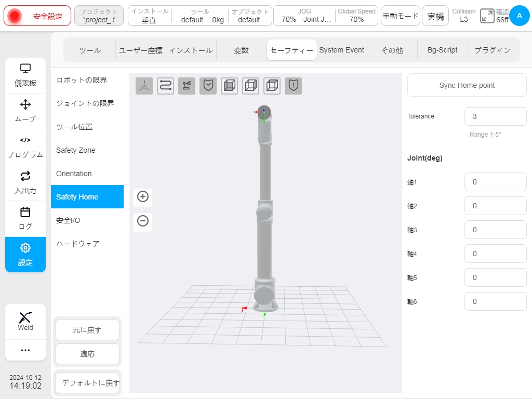Open the 入出力 I/O page
532x399 pixels.
click(25, 183)
